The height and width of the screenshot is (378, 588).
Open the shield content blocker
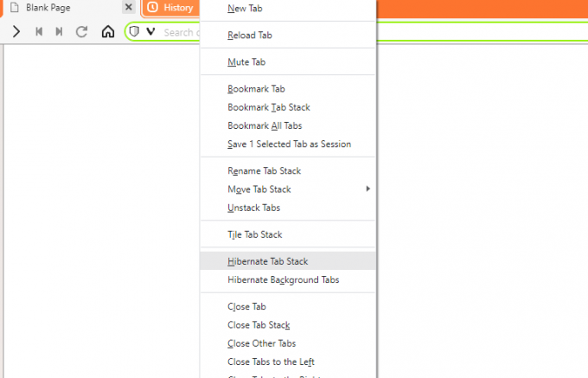(134, 31)
